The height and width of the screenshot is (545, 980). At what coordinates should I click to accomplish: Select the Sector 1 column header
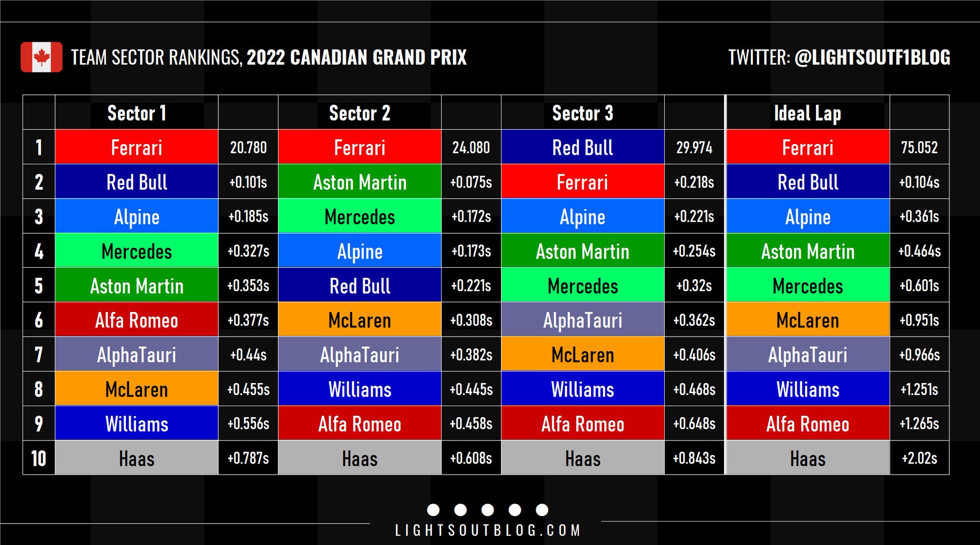coord(136,114)
